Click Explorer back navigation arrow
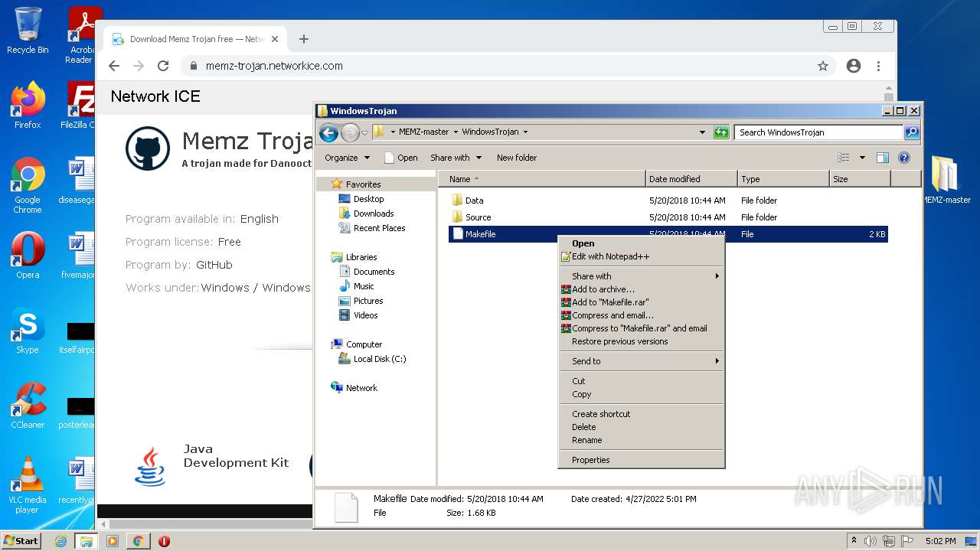 coord(328,132)
